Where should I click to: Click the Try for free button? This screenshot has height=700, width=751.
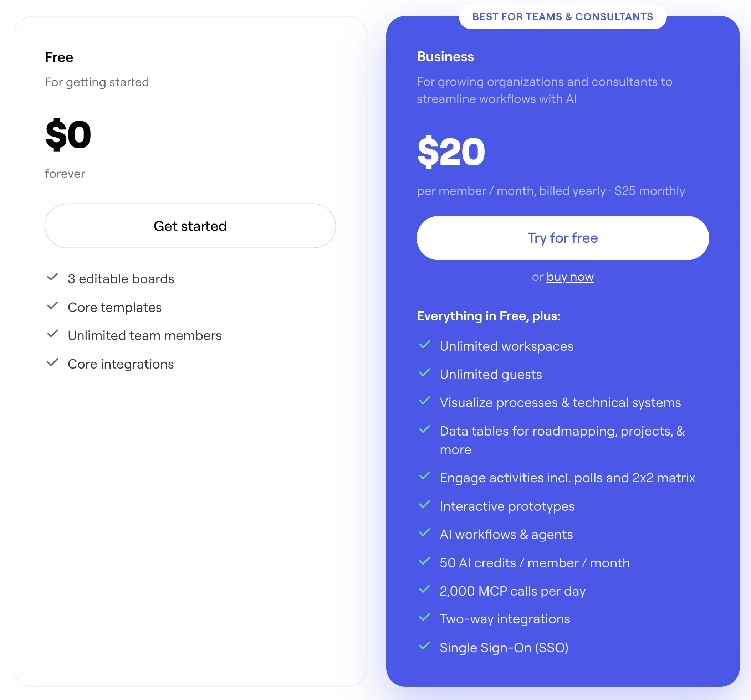(562, 238)
